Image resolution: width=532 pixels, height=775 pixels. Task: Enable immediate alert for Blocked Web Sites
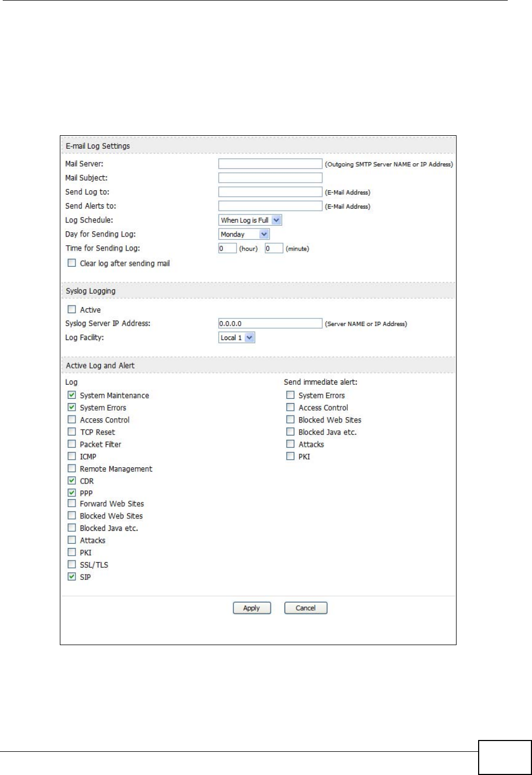[291, 419]
